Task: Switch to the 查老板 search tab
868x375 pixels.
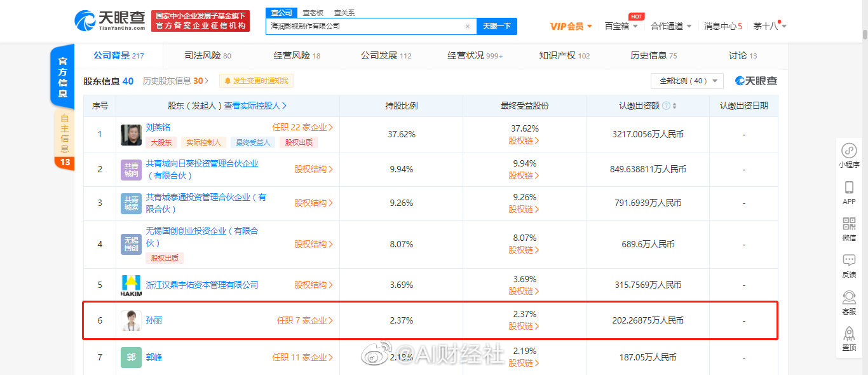Action: coord(313,12)
